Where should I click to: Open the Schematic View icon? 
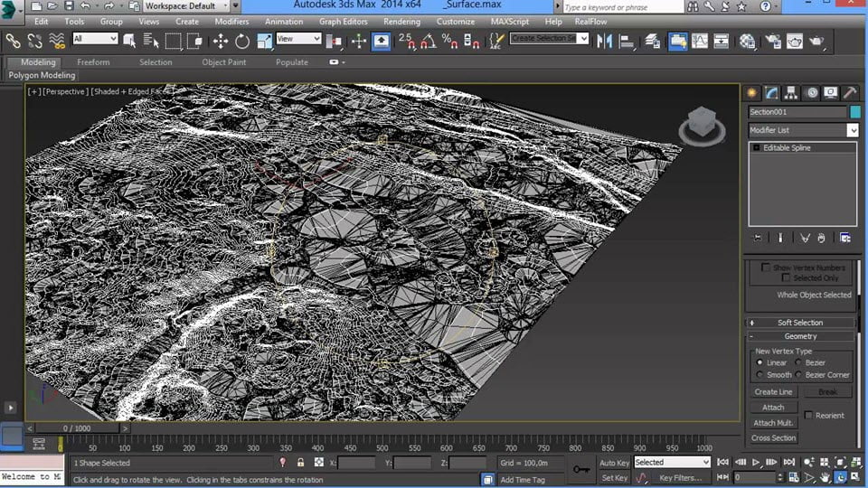click(x=722, y=41)
